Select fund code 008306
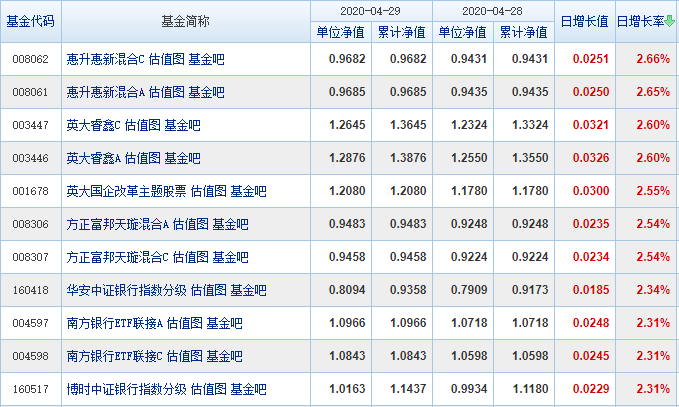 point(30,224)
